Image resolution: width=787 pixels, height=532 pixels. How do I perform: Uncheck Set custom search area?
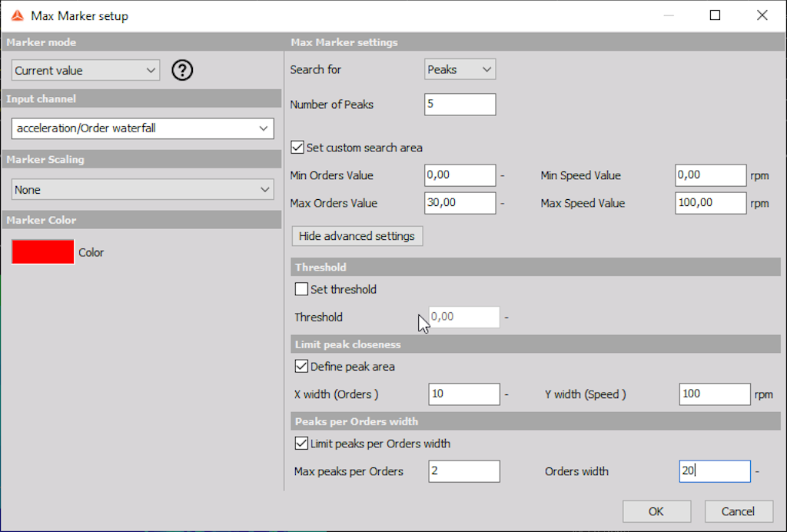(x=297, y=148)
